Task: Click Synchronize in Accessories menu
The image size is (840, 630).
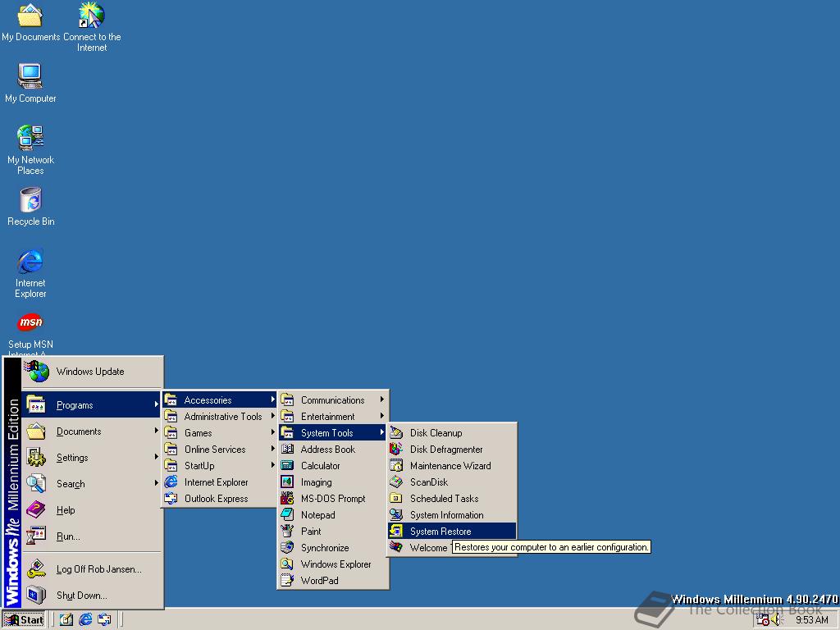Action: click(333, 548)
